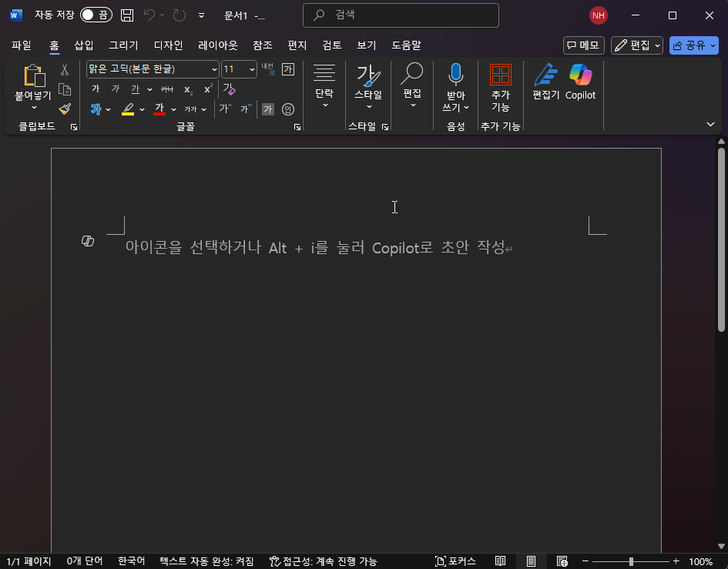This screenshot has height=569, width=728.
Task: Click the Save floppy disk icon
Action: pyautogui.click(x=127, y=15)
